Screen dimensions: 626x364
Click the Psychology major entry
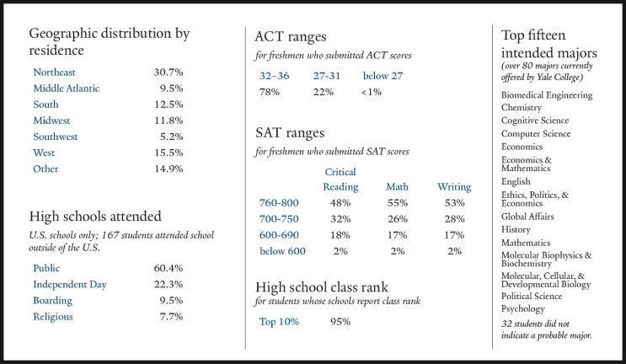pos(523,309)
